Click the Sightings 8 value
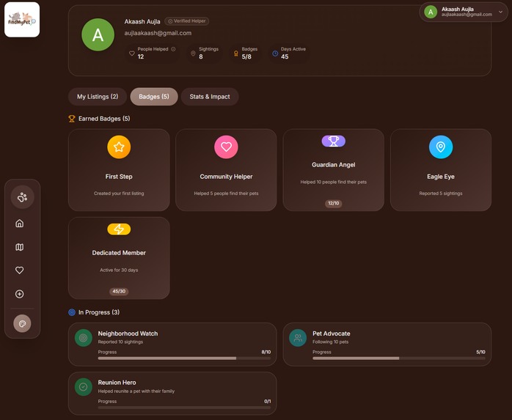512x420 pixels. pyautogui.click(x=201, y=56)
